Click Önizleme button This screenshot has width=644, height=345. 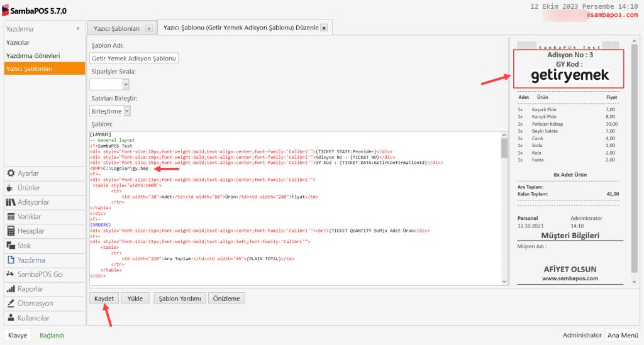226,298
